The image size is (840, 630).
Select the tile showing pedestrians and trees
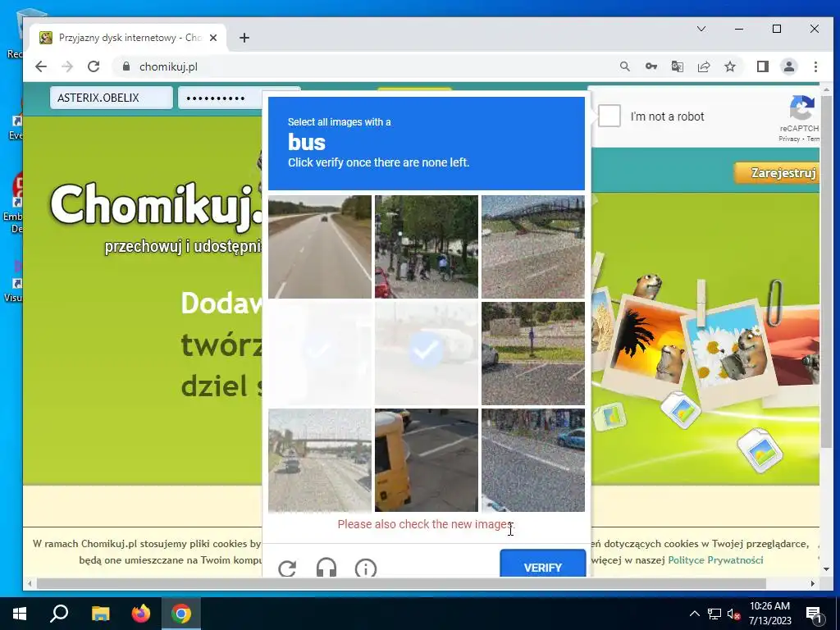coord(427,246)
